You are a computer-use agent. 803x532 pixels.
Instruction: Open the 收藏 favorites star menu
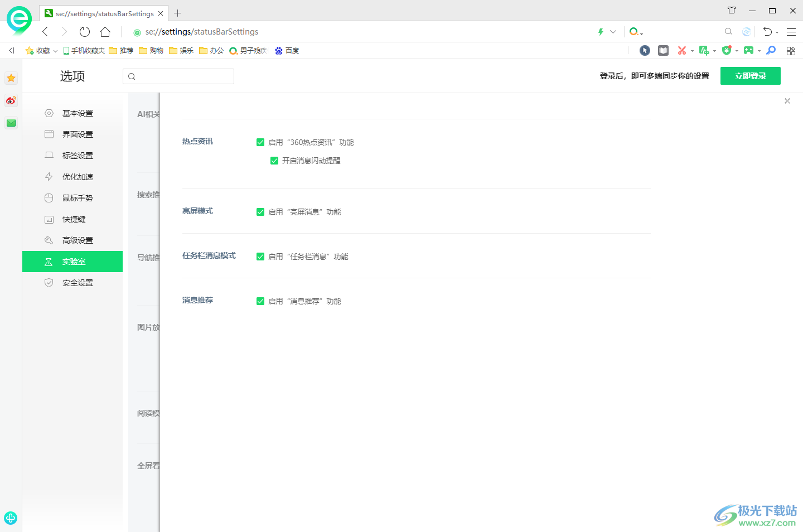point(41,51)
